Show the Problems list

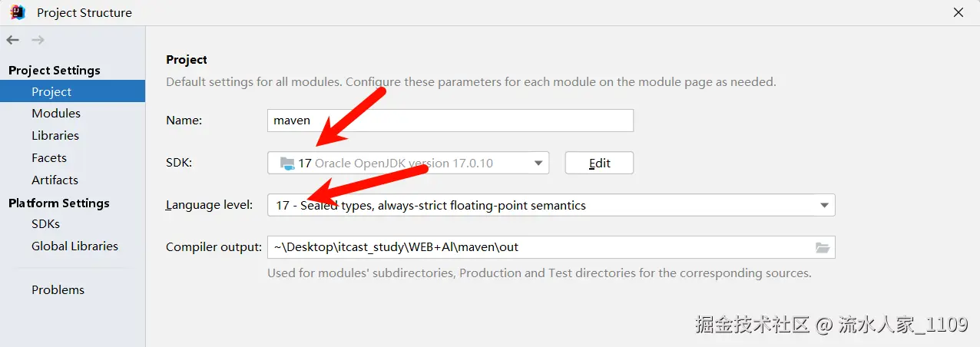[58, 289]
